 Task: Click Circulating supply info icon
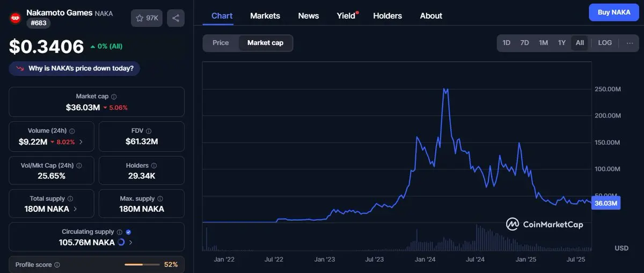120,232
